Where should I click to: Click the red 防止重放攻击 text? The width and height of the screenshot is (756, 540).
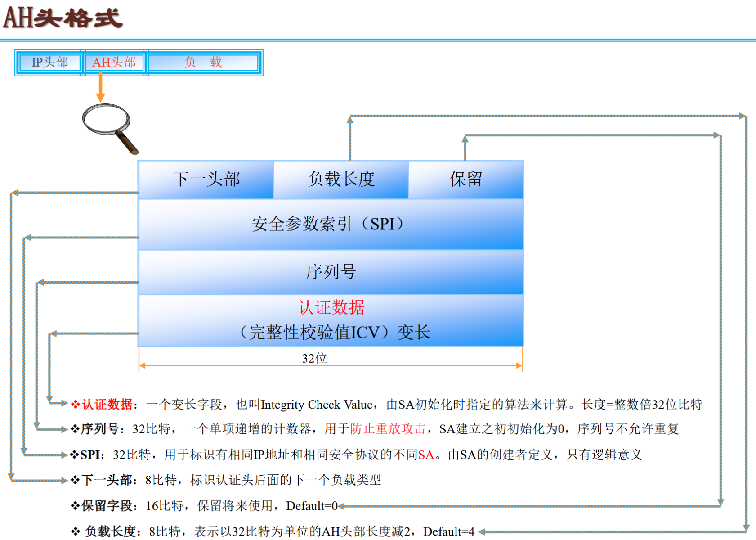(x=388, y=429)
